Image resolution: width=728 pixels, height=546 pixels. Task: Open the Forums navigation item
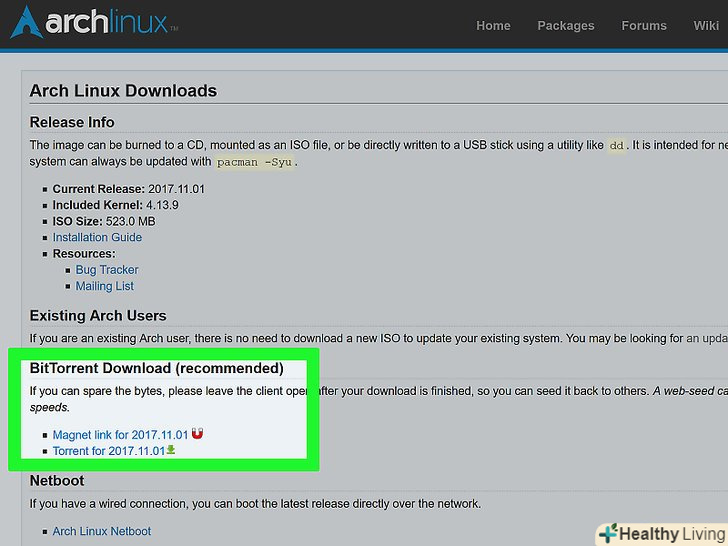click(x=644, y=26)
